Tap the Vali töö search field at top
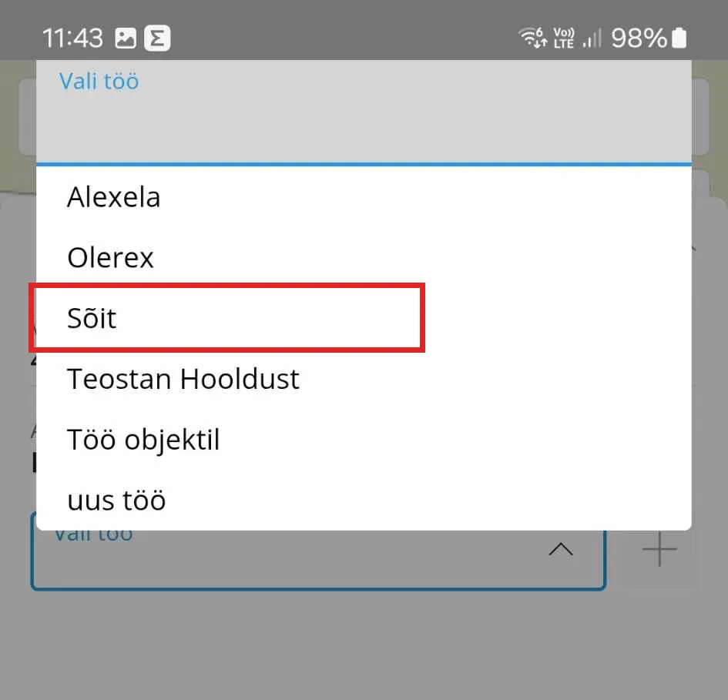 (x=364, y=123)
